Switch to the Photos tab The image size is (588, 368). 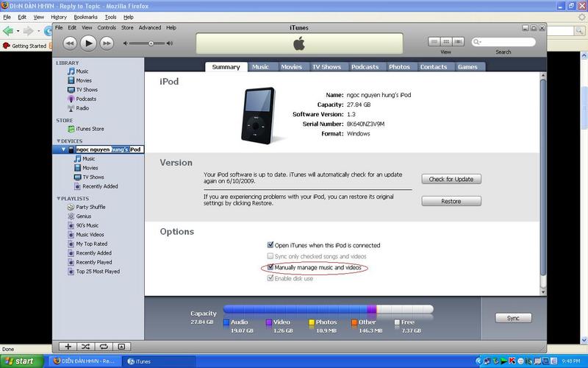tap(399, 67)
